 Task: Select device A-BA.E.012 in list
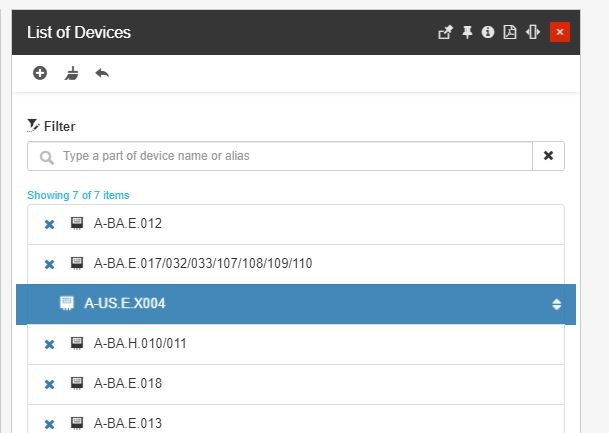click(x=127, y=224)
